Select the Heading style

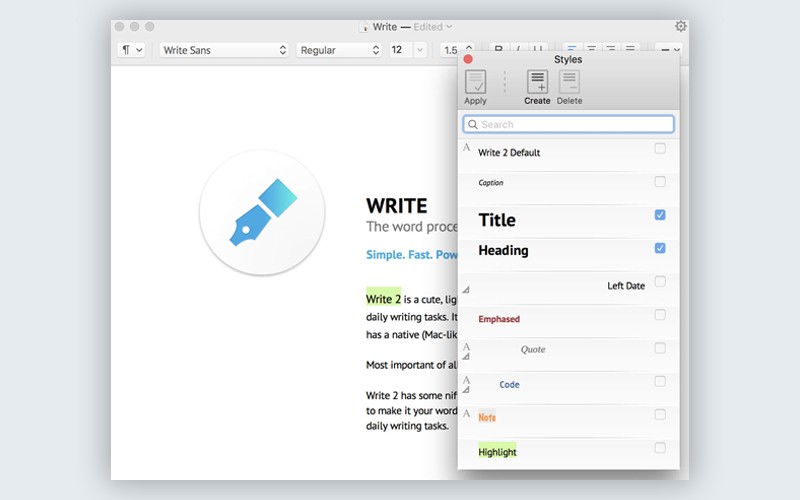[x=568, y=255]
